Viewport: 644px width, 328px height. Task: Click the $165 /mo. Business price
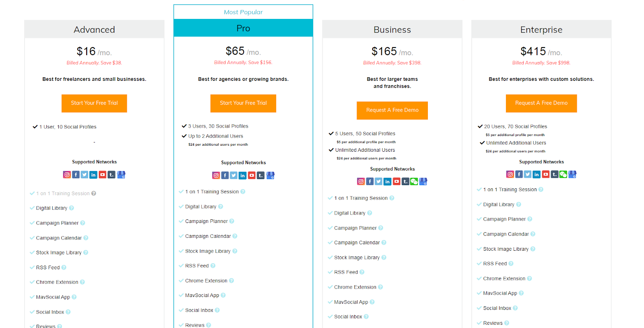coord(392,52)
